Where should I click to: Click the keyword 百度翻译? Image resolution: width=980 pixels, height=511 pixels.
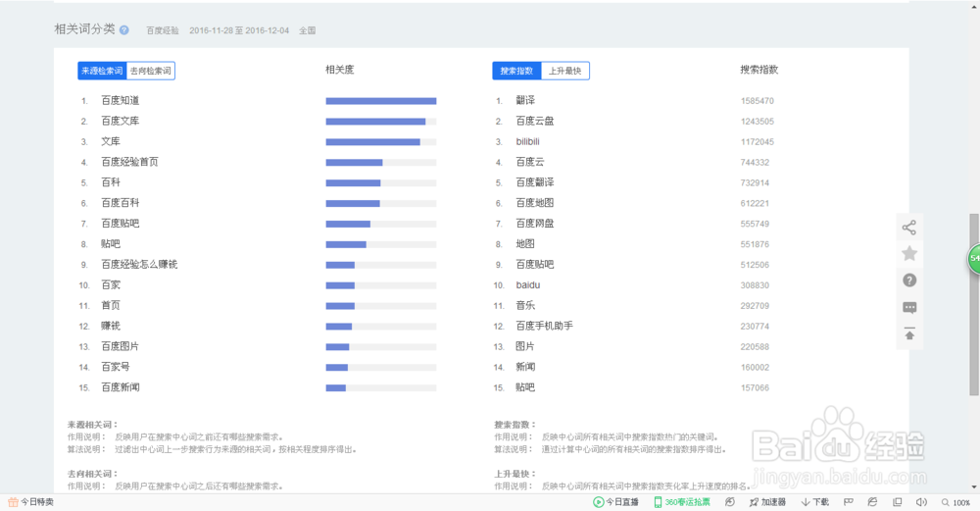[x=534, y=182]
